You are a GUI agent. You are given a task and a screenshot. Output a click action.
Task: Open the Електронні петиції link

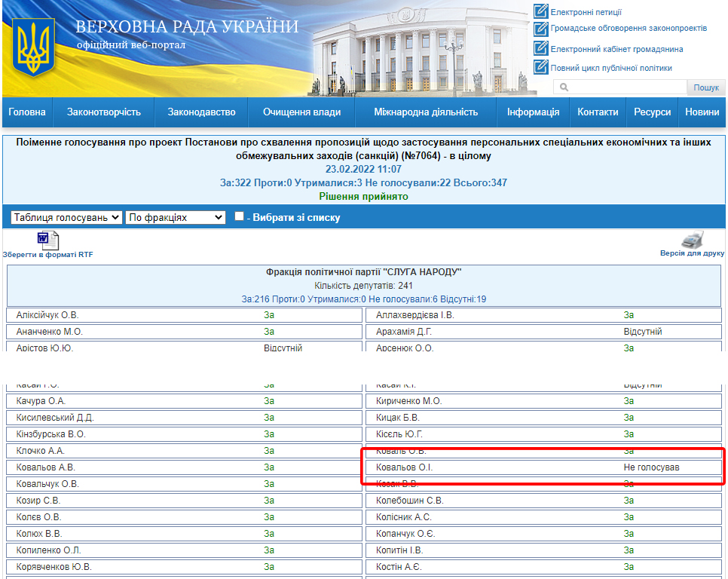click(x=586, y=12)
